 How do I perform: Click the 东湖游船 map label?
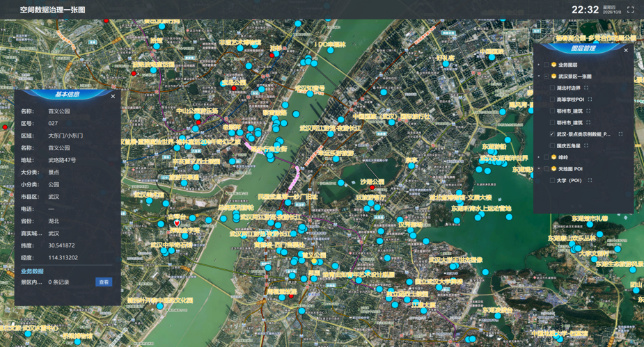494,147
